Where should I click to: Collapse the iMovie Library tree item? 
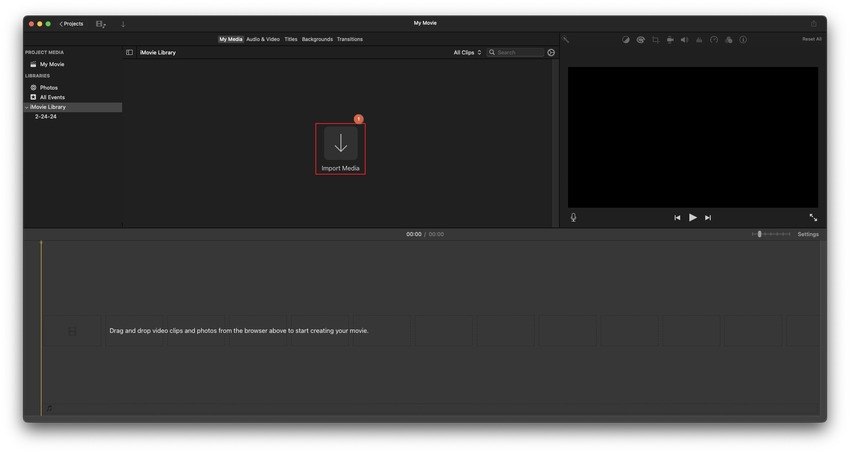[x=27, y=107]
